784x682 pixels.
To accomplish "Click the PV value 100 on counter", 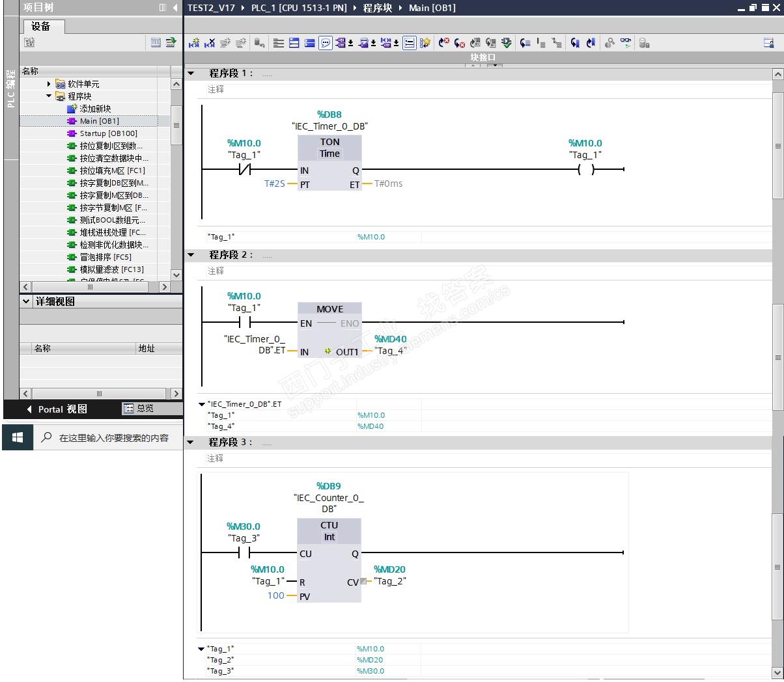I will (276, 595).
